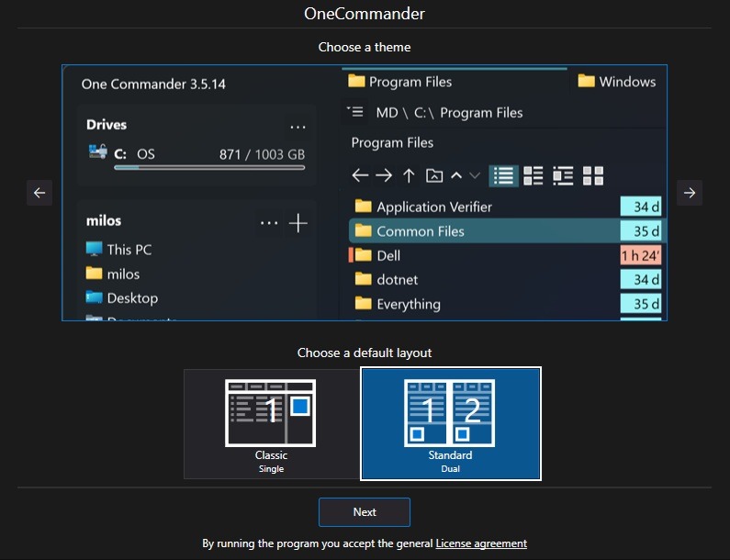Image resolution: width=730 pixels, height=560 pixels.
Task: Click the Program Files folder heading
Action: (392, 142)
